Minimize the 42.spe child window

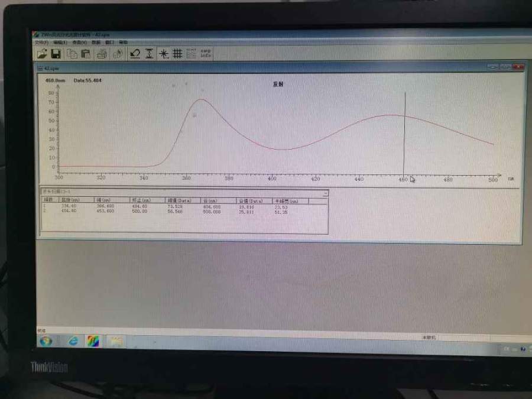tap(492, 67)
